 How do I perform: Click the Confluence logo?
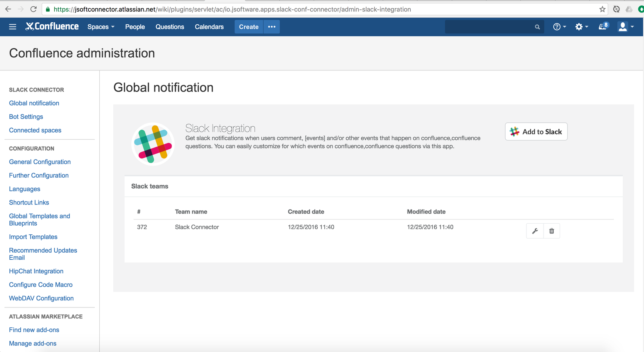[52, 26]
